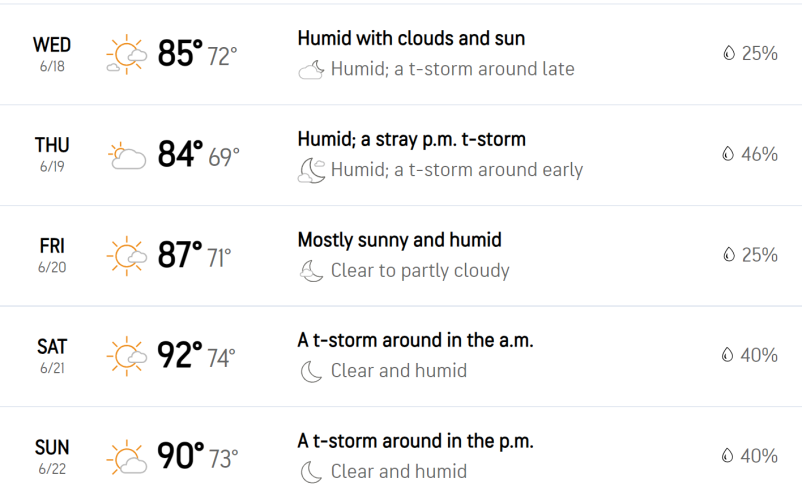Open the THU 6/19 daily forecast

click(x=401, y=155)
